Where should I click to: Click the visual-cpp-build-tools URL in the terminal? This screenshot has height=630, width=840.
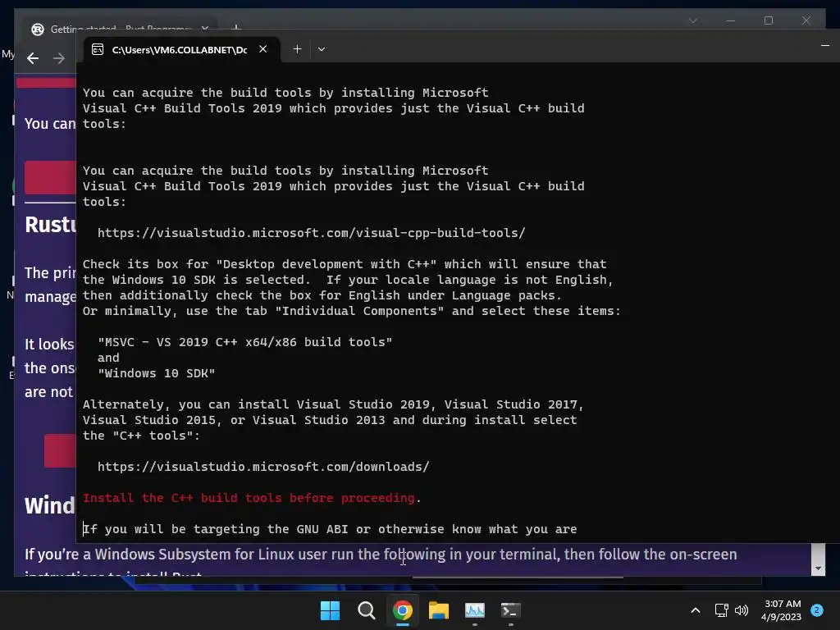click(x=311, y=233)
